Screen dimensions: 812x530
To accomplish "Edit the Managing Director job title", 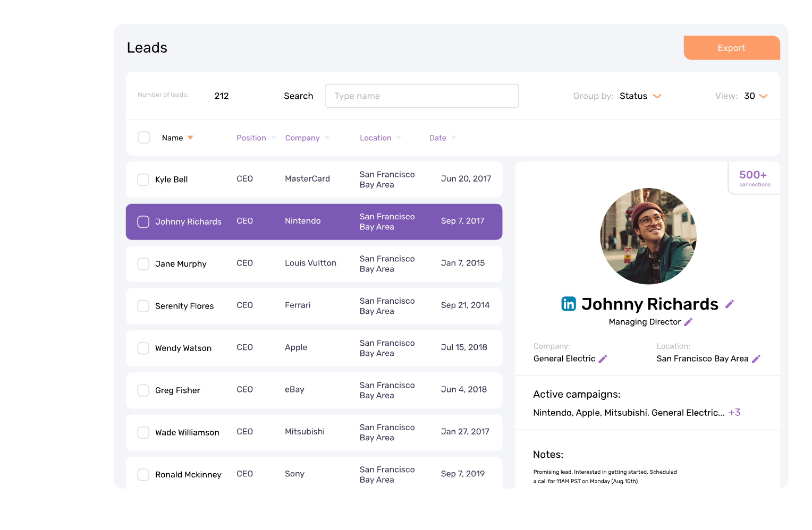I will pos(689,322).
